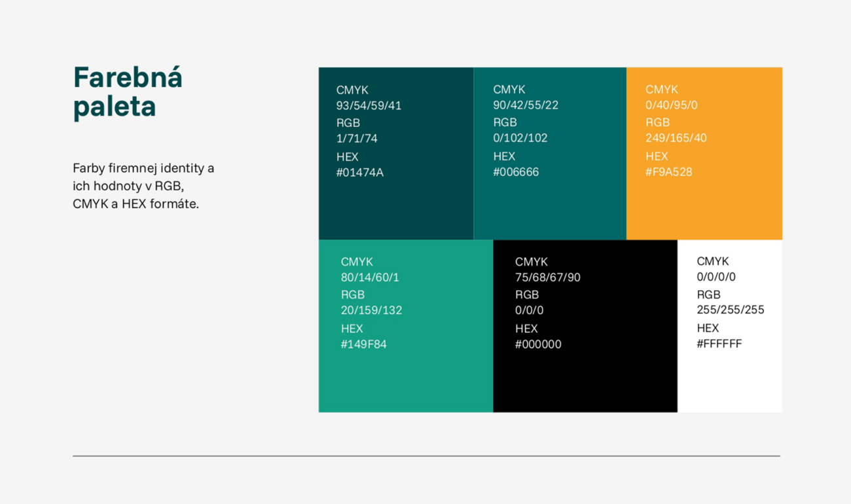Select RGB value 249/165/40

[x=676, y=138]
